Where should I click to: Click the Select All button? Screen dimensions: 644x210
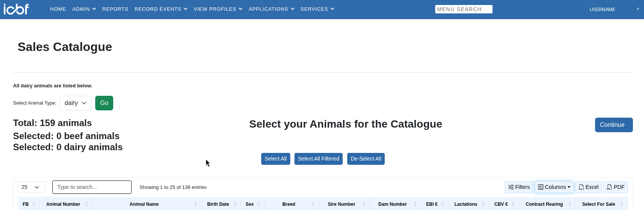point(276,159)
